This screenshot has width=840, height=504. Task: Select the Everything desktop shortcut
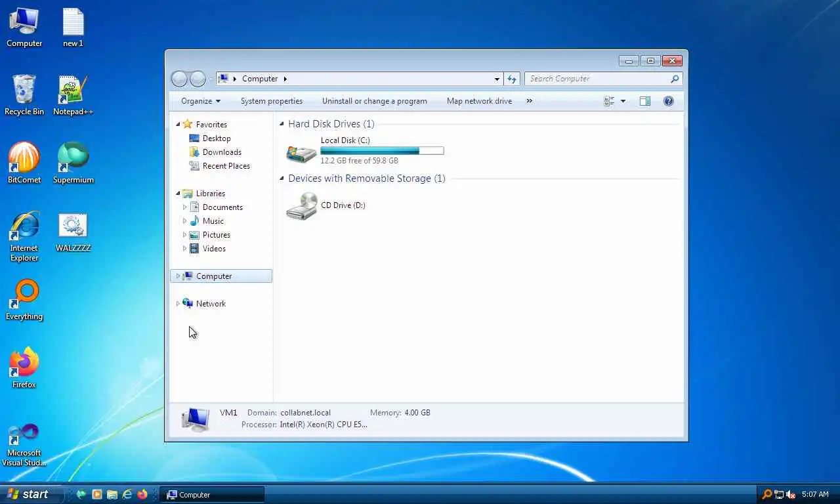pos(24,301)
